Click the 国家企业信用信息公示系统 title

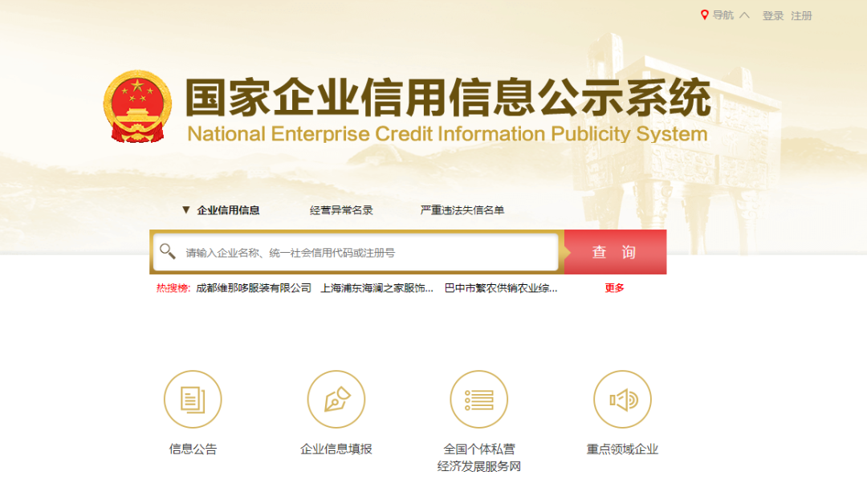(x=448, y=97)
